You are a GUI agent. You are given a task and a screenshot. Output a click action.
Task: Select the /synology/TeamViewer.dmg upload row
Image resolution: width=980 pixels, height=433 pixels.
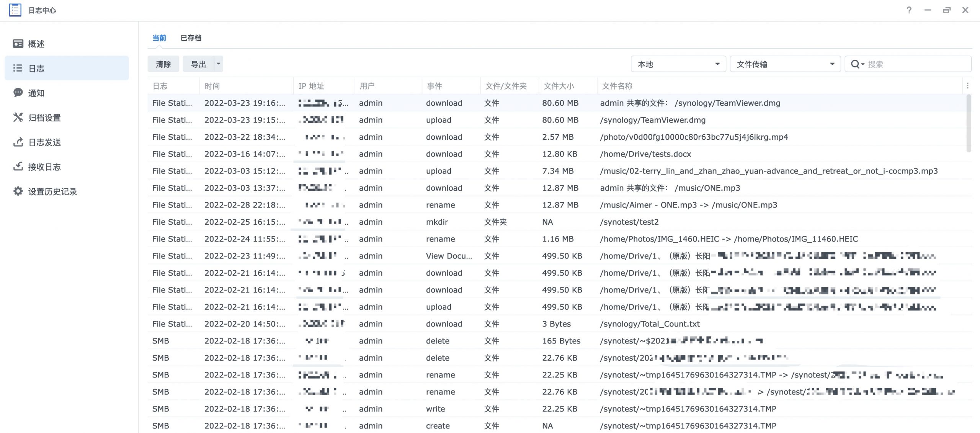click(x=557, y=120)
